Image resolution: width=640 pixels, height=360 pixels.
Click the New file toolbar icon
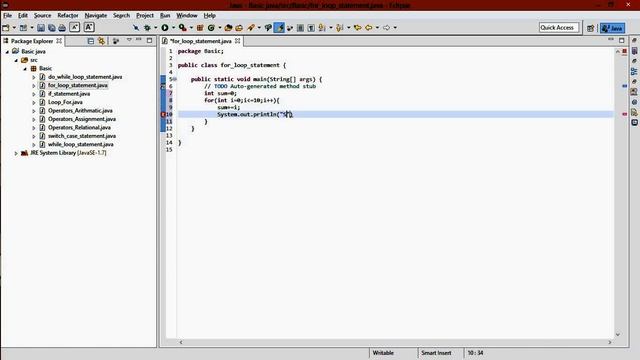[6, 28]
